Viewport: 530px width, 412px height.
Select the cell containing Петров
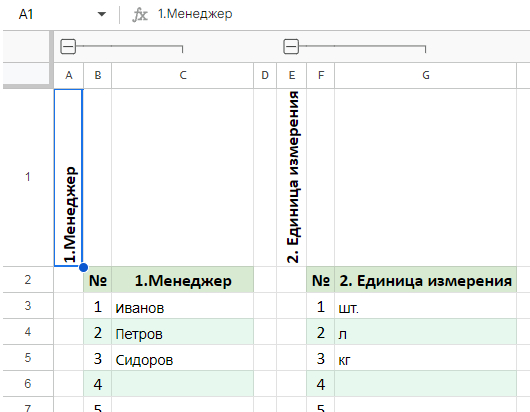(183, 332)
